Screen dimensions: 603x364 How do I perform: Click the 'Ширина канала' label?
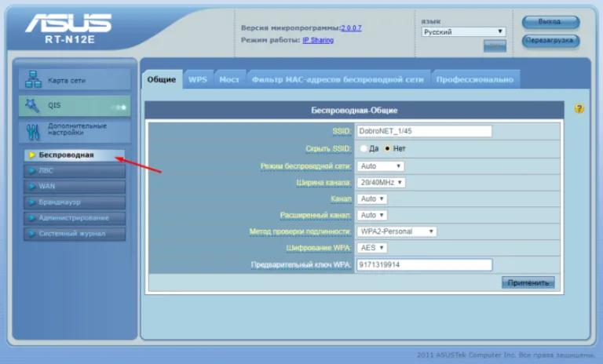323,183
